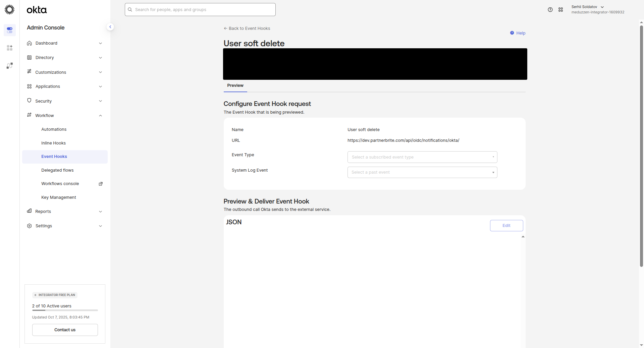
Task: Select Event Hooks in the sidebar
Action: point(65,157)
